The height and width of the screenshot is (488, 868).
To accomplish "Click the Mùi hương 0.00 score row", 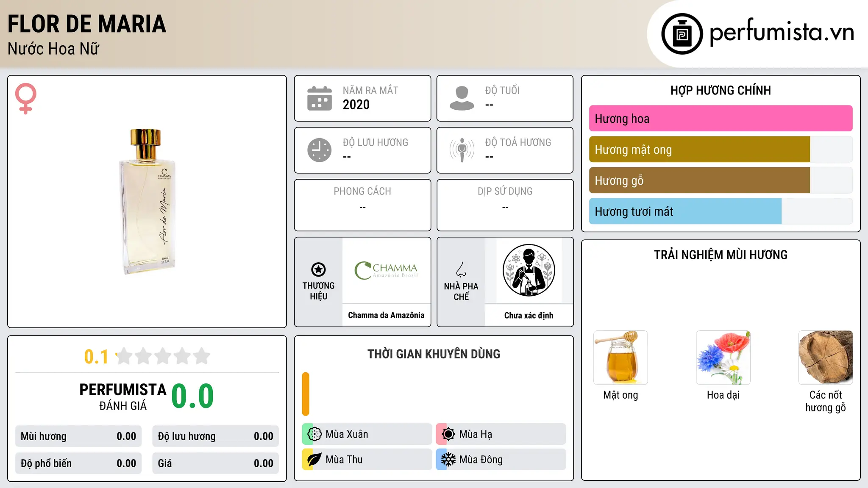I will (x=78, y=436).
